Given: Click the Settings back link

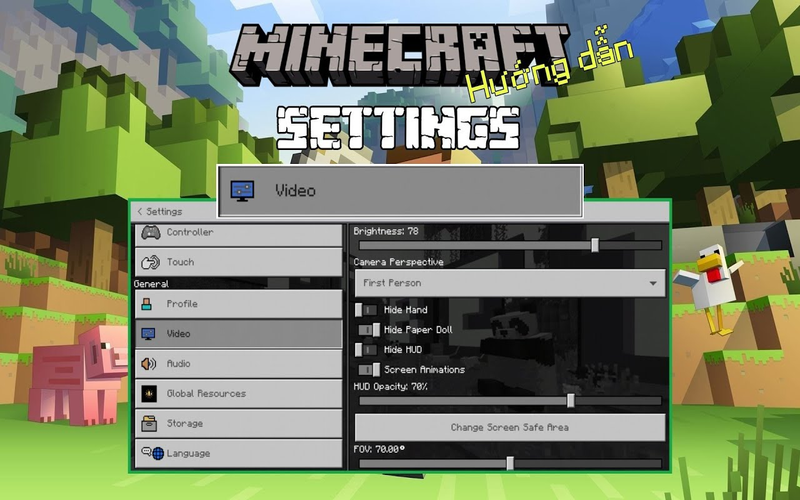Looking at the screenshot, I should 160,212.
